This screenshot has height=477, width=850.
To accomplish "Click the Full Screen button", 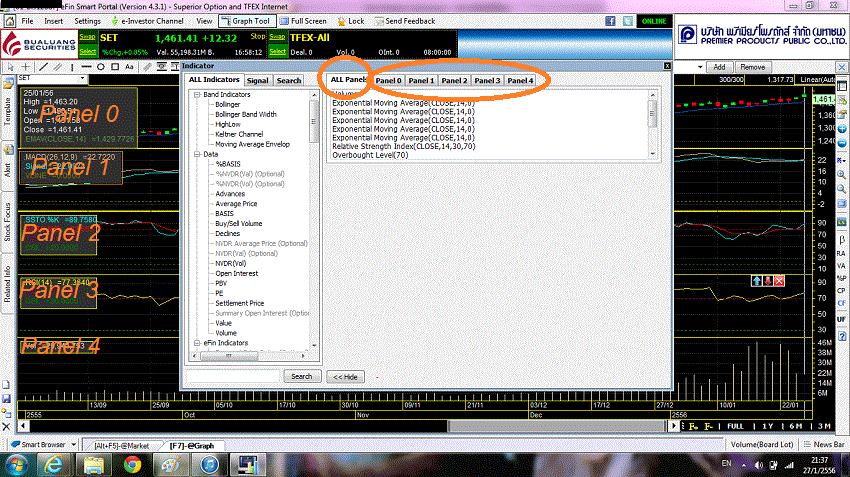I will pyautogui.click(x=303, y=21).
